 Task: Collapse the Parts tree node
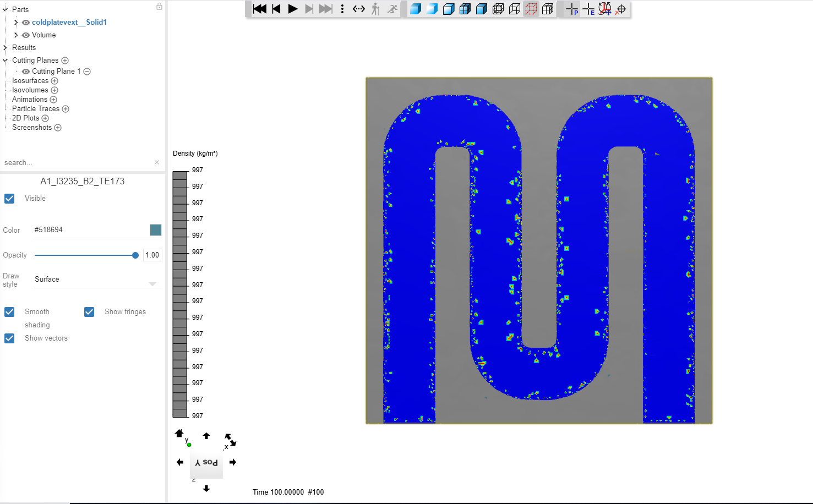(6, 9)
